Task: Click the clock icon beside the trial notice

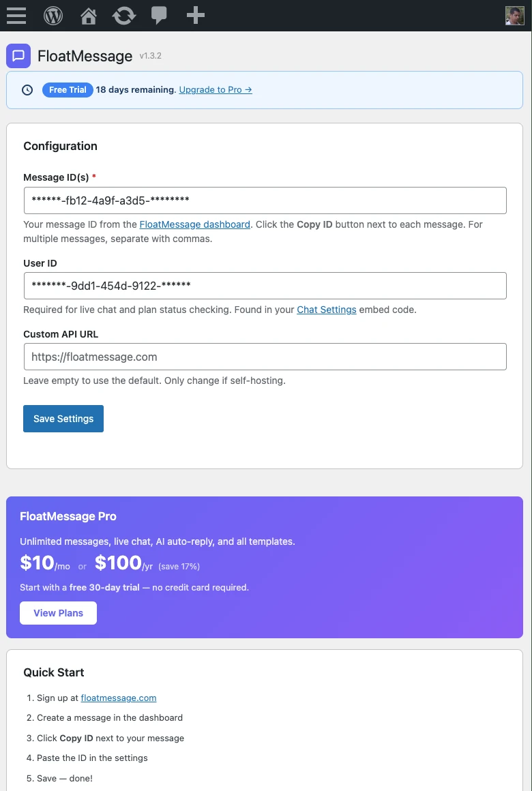Action: coord(26,89)
